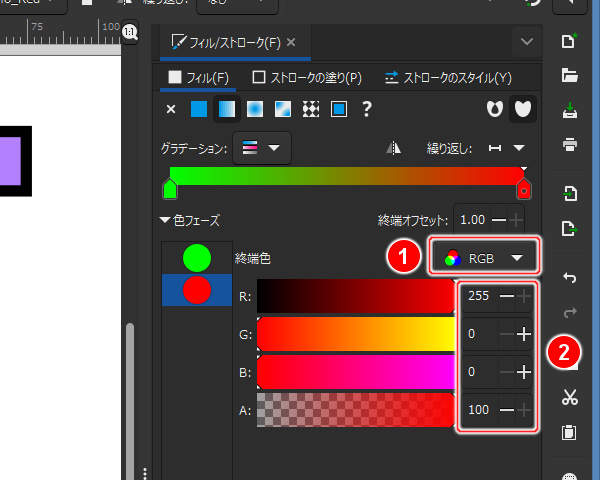This screenshot has height=480, width=600.
Task: Choose the evenodd fill rule heart icon
Action: click(x=494, y=109)
